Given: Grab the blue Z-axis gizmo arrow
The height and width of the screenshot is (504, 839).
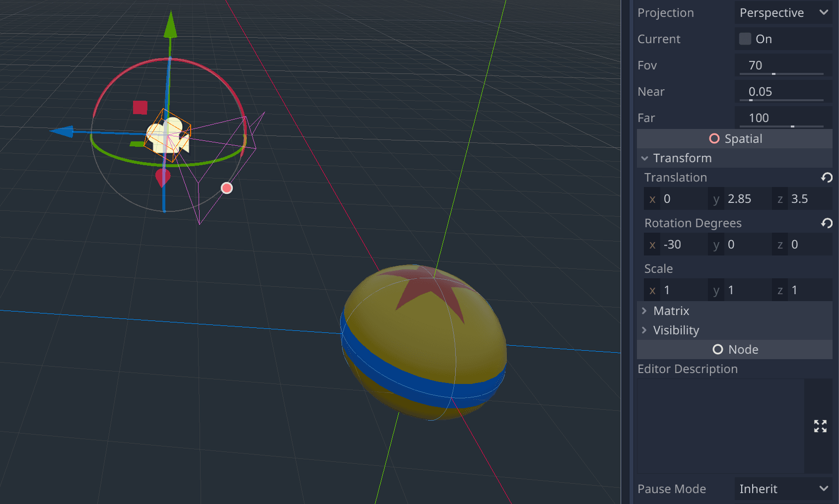Looking at the screenshot, I should (x=63, y=131).
